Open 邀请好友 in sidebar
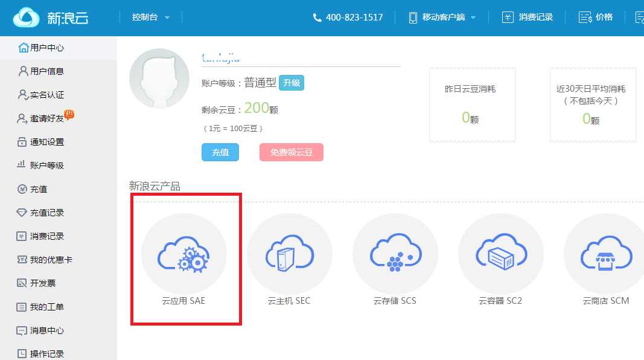Viewport: 644px width, 360px height. [47, 118]
